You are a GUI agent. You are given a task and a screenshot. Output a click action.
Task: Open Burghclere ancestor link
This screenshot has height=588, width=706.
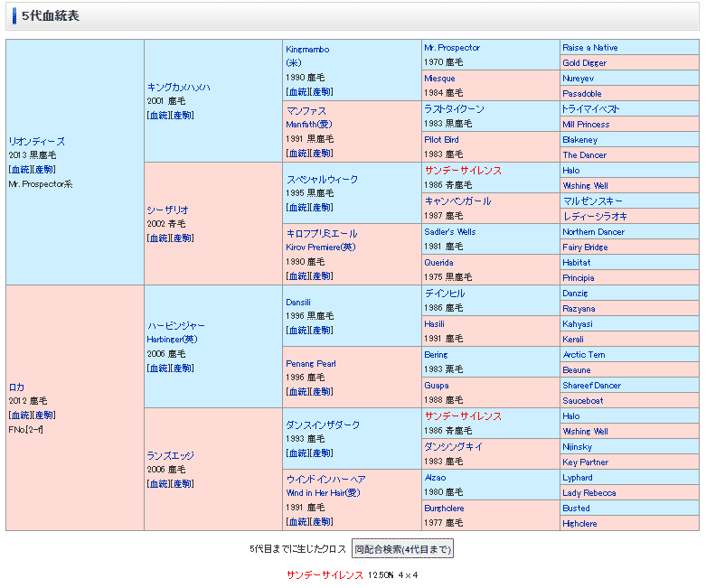coord(444,508)
